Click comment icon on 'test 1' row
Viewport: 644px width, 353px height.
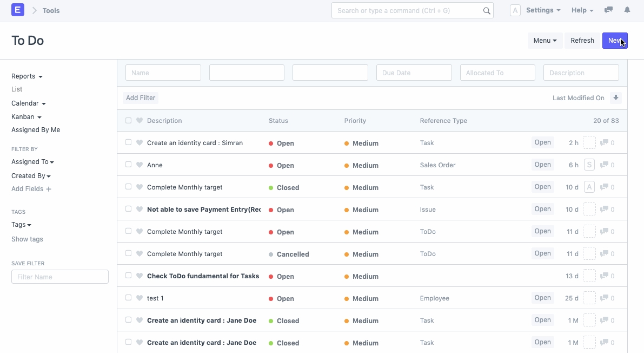click(605, 298)
